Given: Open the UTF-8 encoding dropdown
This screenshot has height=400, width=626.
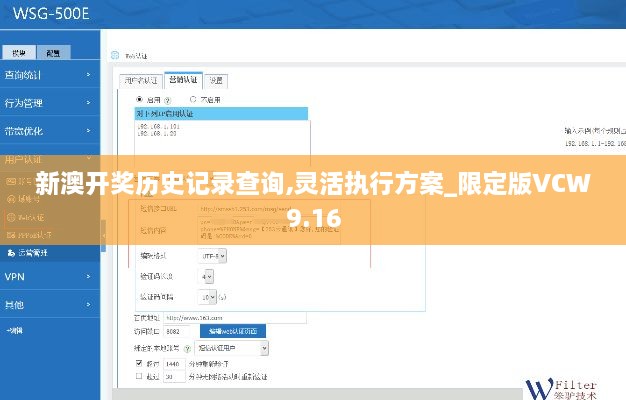Looking at the screenshot, I should tap(212, 255).
